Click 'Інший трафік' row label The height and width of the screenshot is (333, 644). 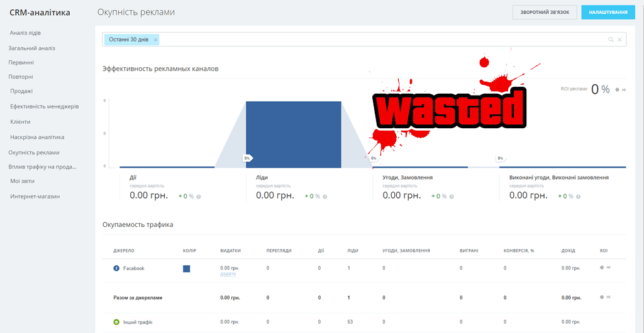click(138, 322)
